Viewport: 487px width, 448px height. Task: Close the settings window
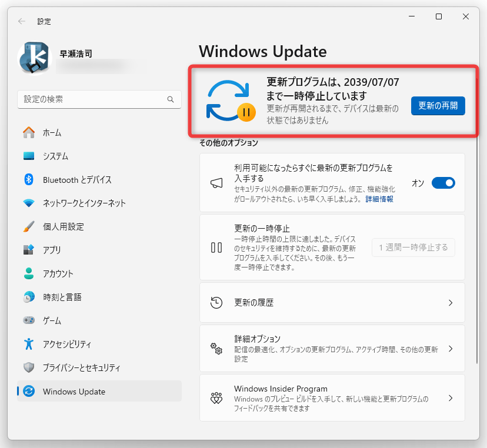466,16
